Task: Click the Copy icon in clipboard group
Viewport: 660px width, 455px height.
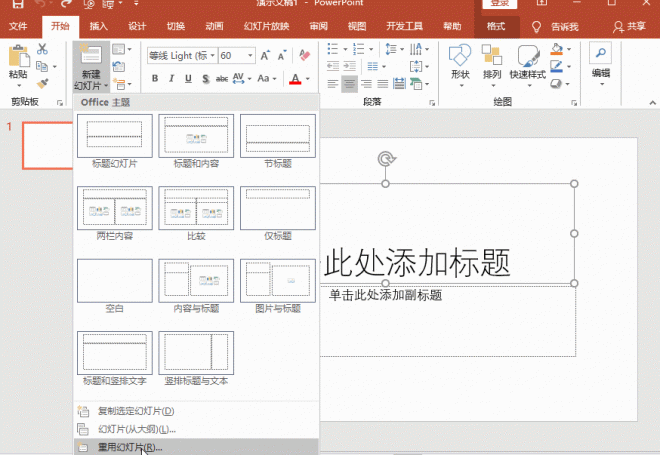Action: pyautogui.click(x=42, y=66)
